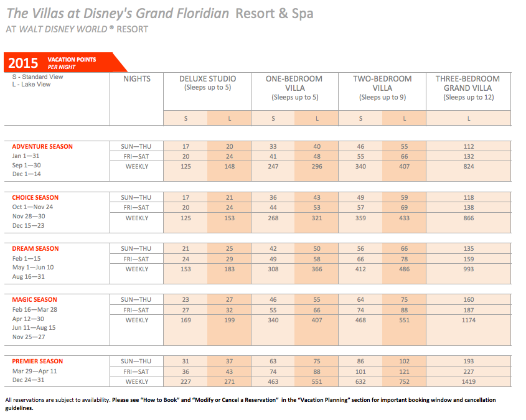Select the NIGHTS column header
This screenshot has height=420, width=526.
click(137, 79)
